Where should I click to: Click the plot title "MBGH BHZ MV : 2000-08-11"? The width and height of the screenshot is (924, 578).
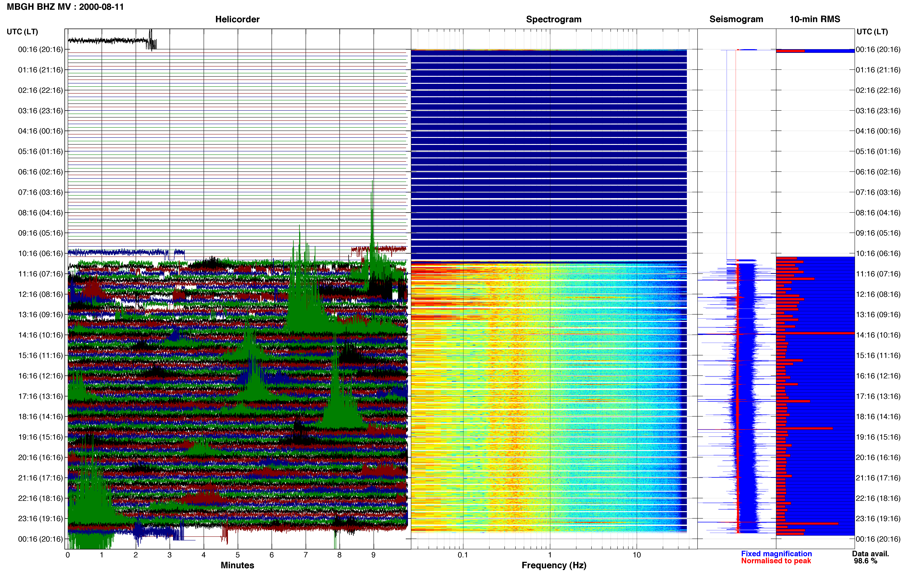[x=65, y=7]
